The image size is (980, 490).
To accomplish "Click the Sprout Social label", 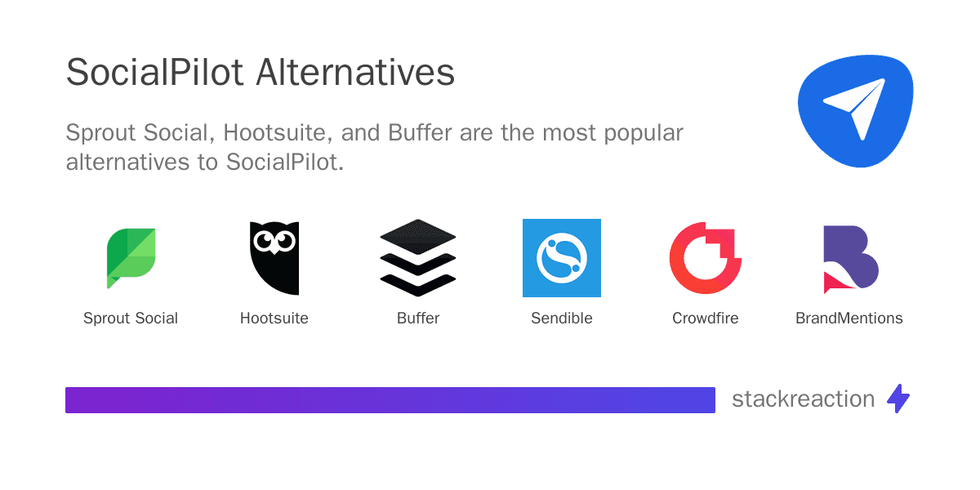I will [131, 318].
